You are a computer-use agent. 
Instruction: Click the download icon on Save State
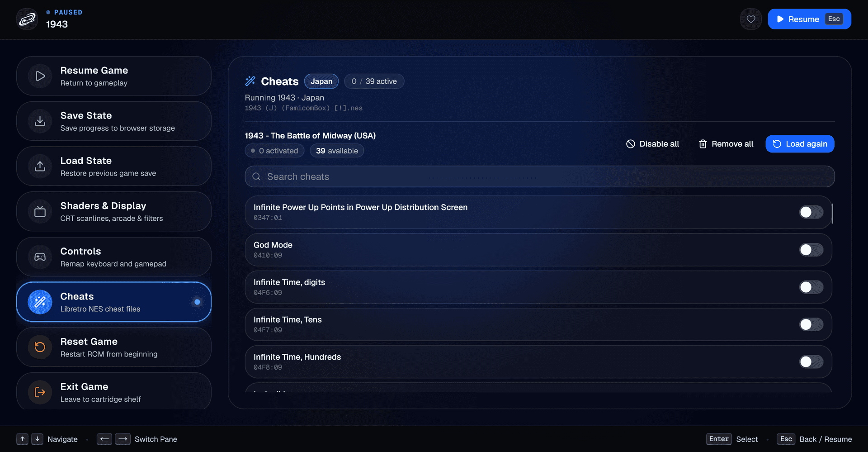pos(40,121)
